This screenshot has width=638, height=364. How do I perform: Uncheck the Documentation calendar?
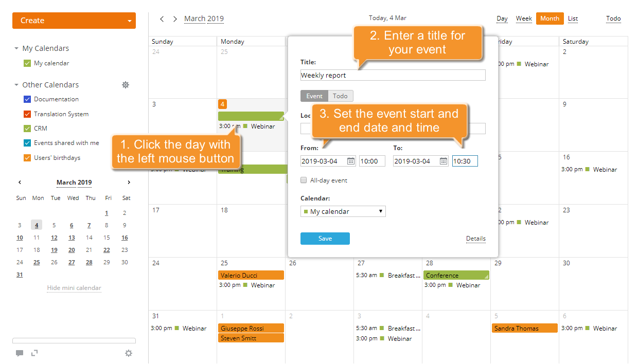click(27, 99)
